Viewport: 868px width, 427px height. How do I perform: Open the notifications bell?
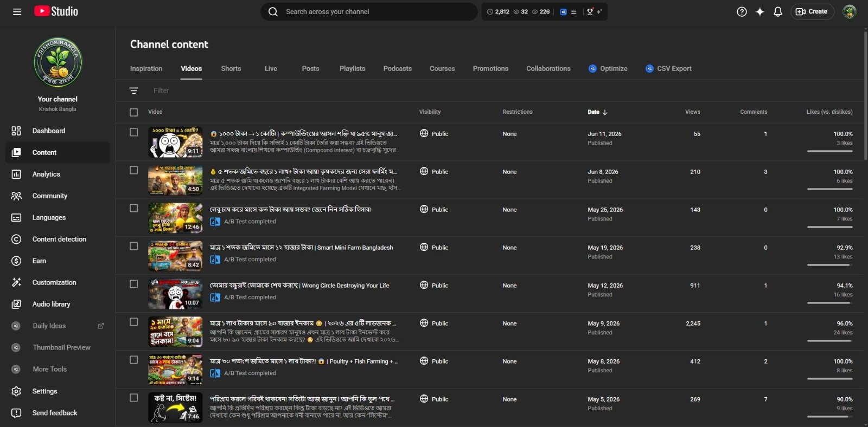coord(778,11)
